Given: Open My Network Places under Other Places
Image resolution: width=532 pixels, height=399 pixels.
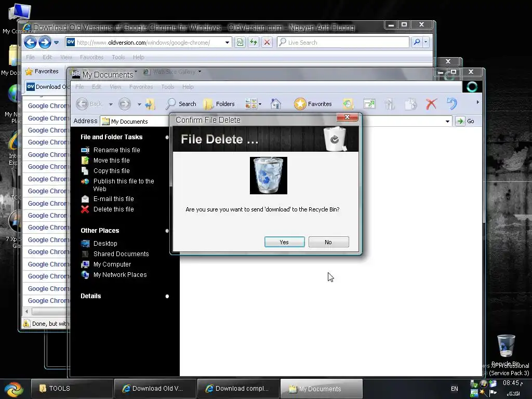Looking at the screenshot, I should pos(120,275).
